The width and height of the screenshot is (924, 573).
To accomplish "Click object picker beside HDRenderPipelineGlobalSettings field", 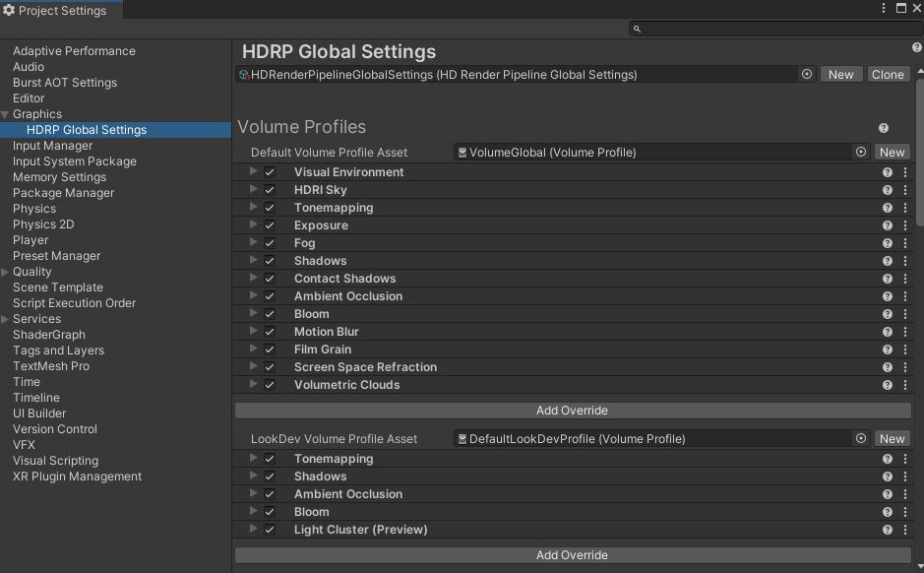I will tap(807, 75).
